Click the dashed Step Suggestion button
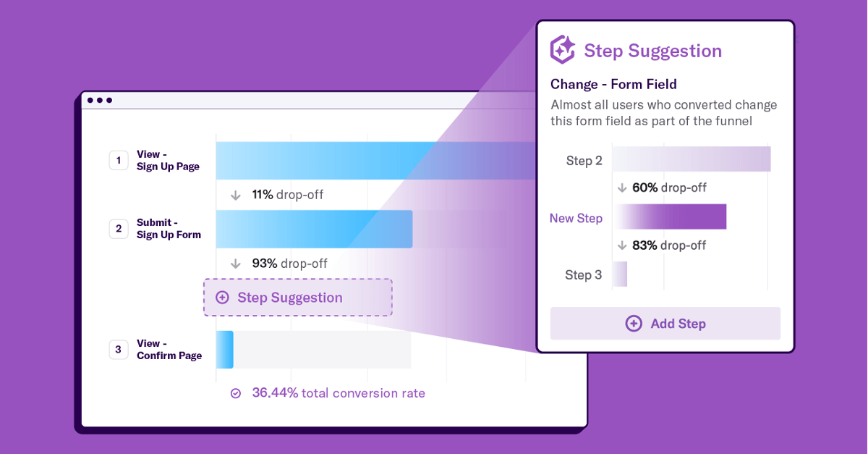This screenshot has width=868, height=454. click(297, 297)
